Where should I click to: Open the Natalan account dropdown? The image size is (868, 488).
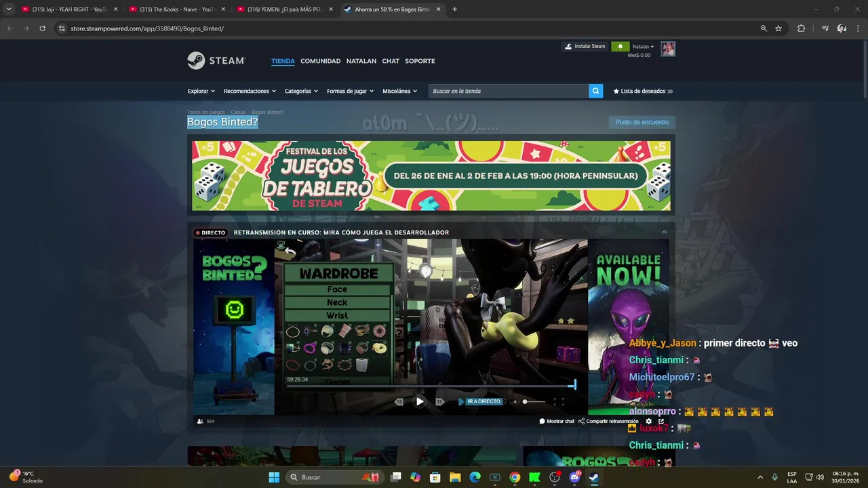pos(643,47)
